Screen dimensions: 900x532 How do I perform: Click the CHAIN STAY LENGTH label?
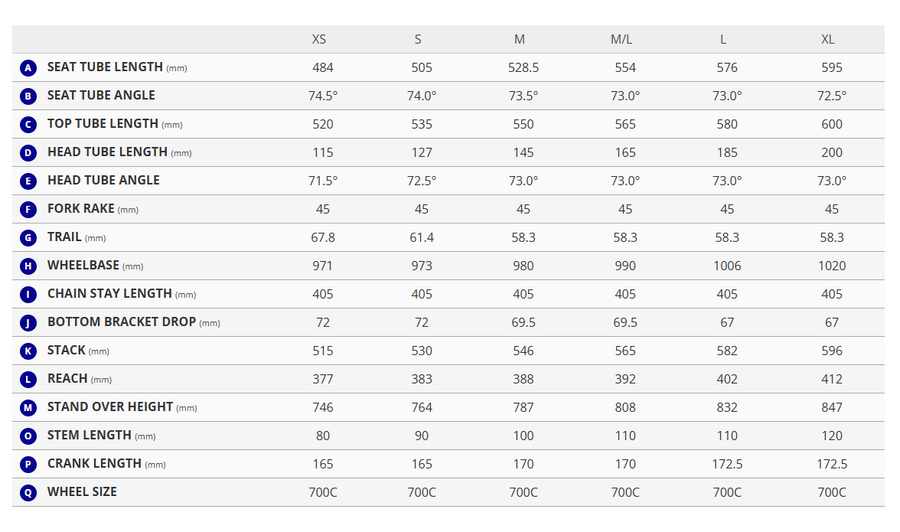click(x=110, y=294)
